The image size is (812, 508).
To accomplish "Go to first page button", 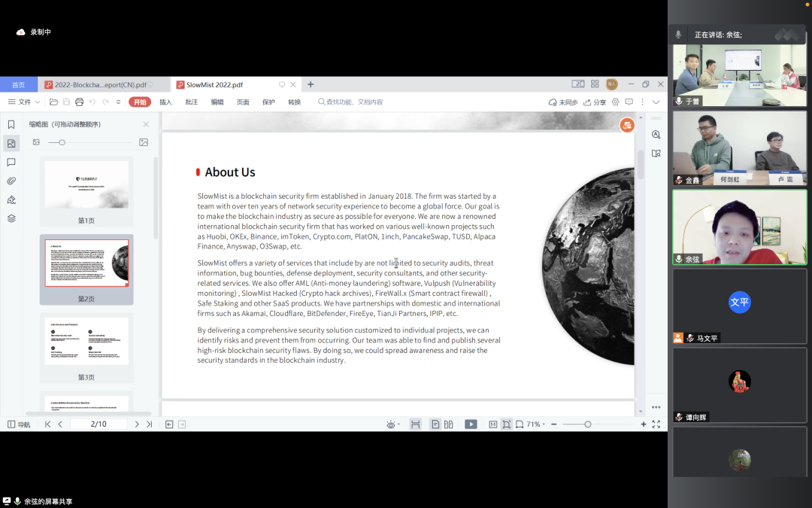I will 47,424.
